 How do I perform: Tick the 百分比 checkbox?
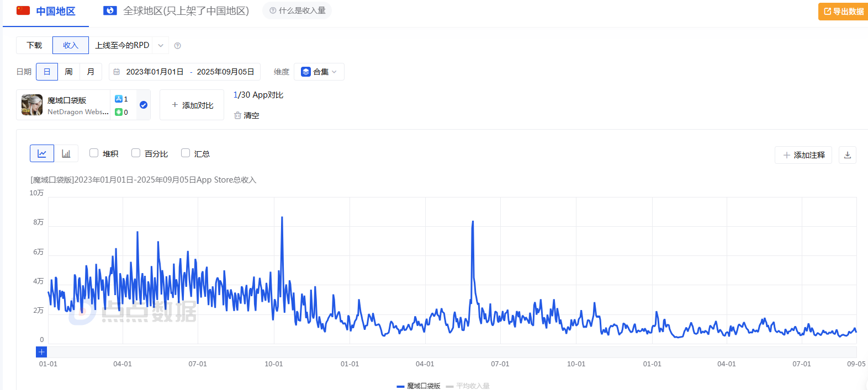(136, 153)
